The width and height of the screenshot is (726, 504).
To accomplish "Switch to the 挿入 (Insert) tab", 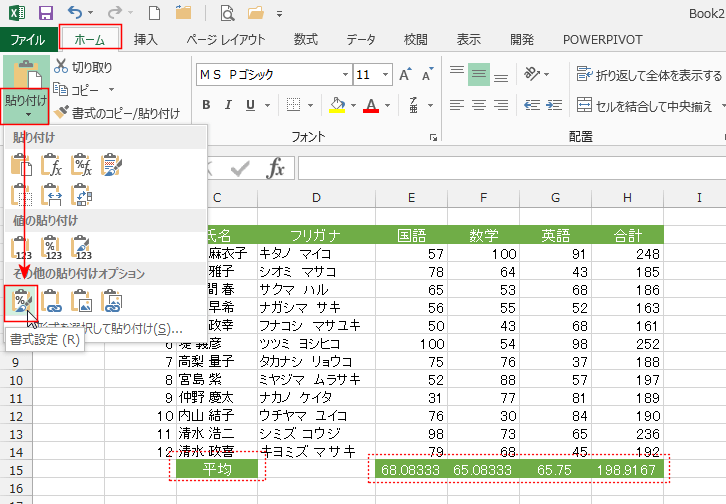I will coord(146,39).
